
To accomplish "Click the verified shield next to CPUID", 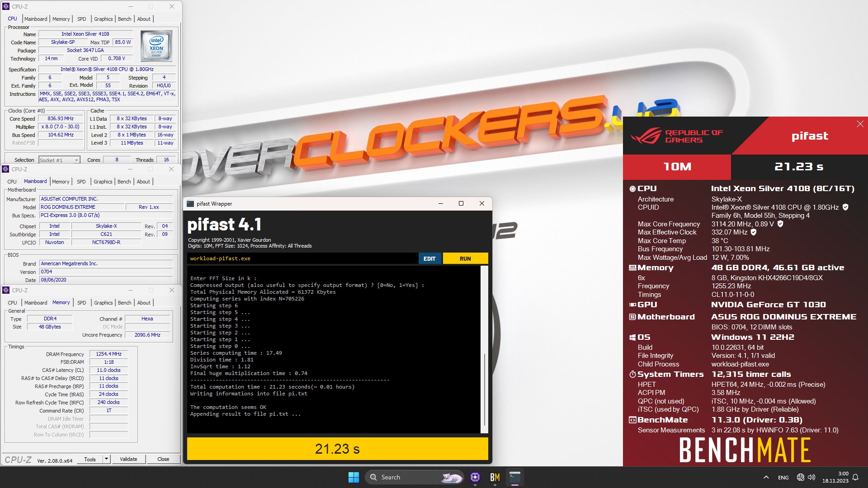I will pyautogui.click(x=845, y=207).
